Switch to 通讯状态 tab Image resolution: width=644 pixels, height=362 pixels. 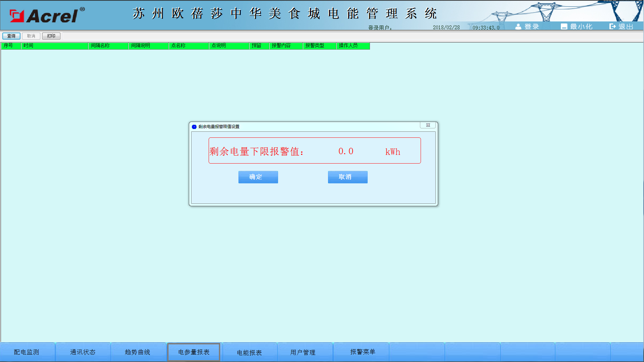83,352
